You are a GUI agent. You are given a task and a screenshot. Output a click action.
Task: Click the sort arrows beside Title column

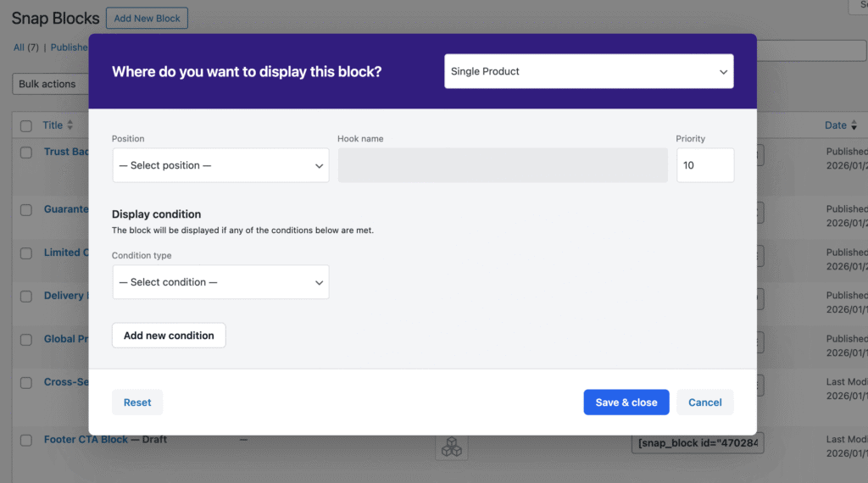tap(70, 125)
